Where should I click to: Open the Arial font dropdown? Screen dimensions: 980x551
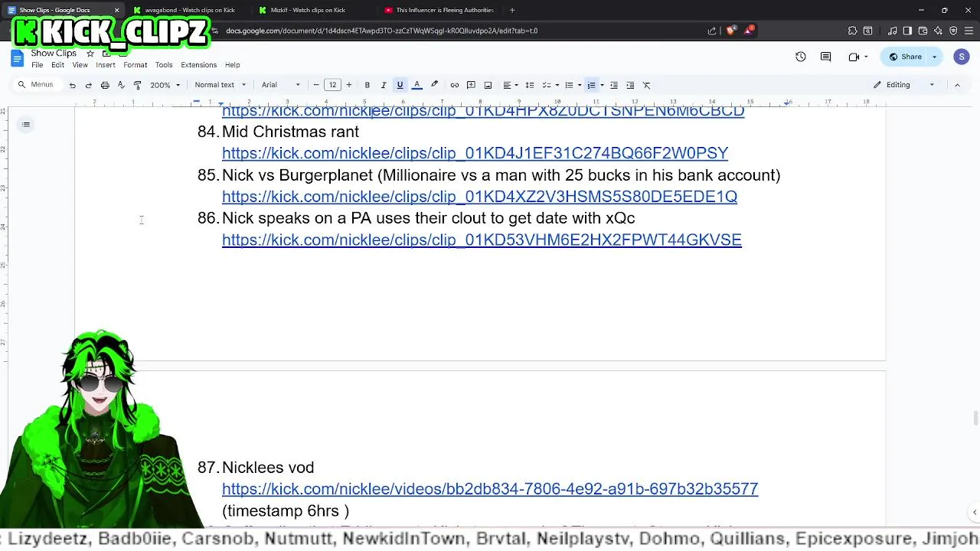(x=280, y=85)
